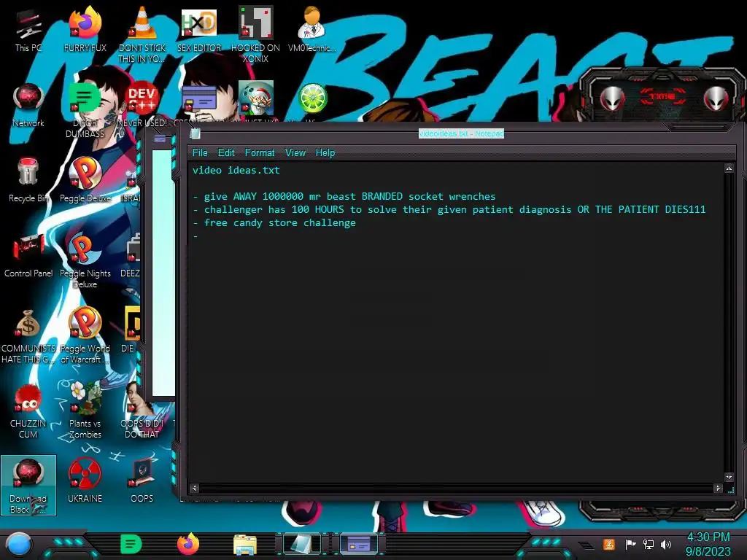Click the 4:30 PM clock and date
This screenshot has height=560, width=747.
point(708,544)
